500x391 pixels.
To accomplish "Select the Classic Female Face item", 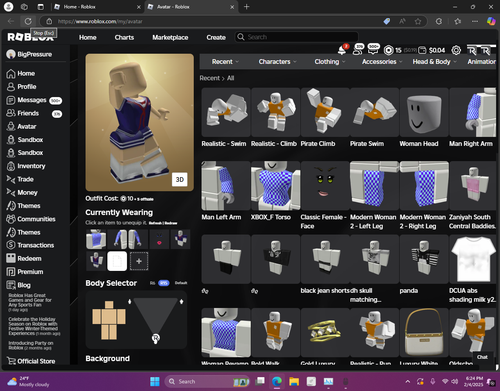I will pyautogui.click(x=325, y=186).
